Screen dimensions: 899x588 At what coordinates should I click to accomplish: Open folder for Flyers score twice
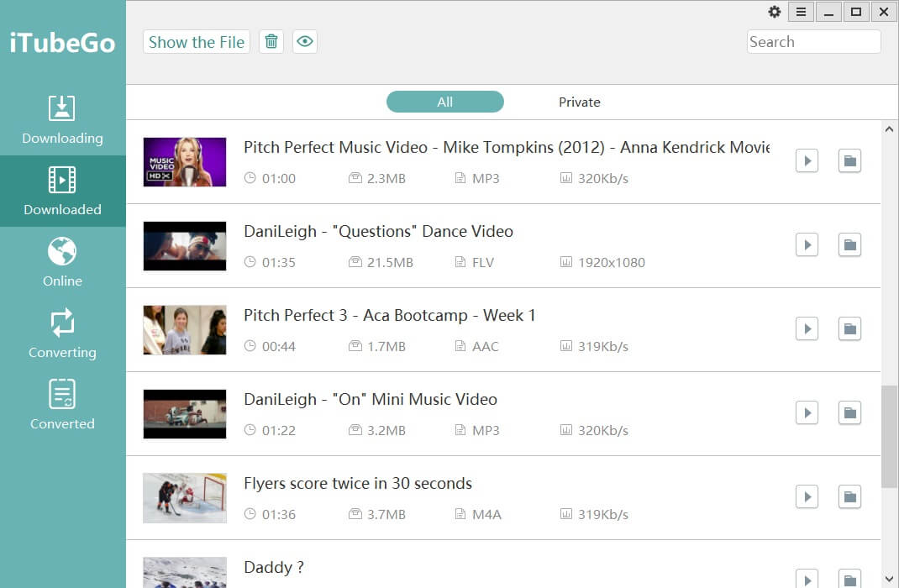(x=849, y=497)
